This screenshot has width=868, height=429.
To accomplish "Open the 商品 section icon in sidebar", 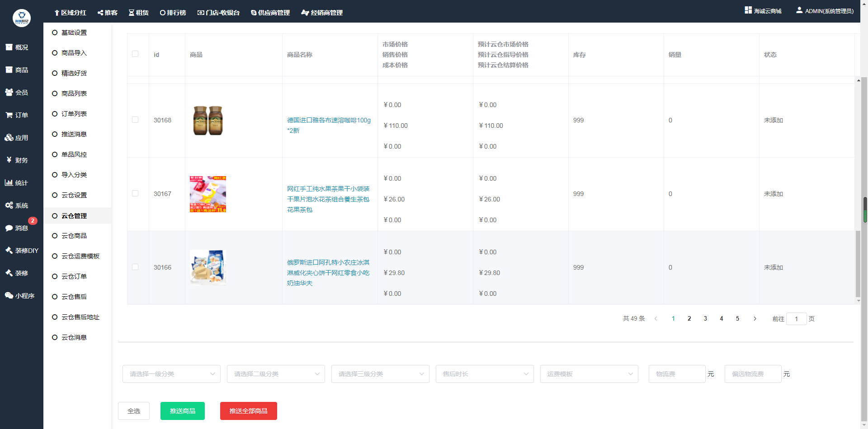I will click(x=9, y=70).
